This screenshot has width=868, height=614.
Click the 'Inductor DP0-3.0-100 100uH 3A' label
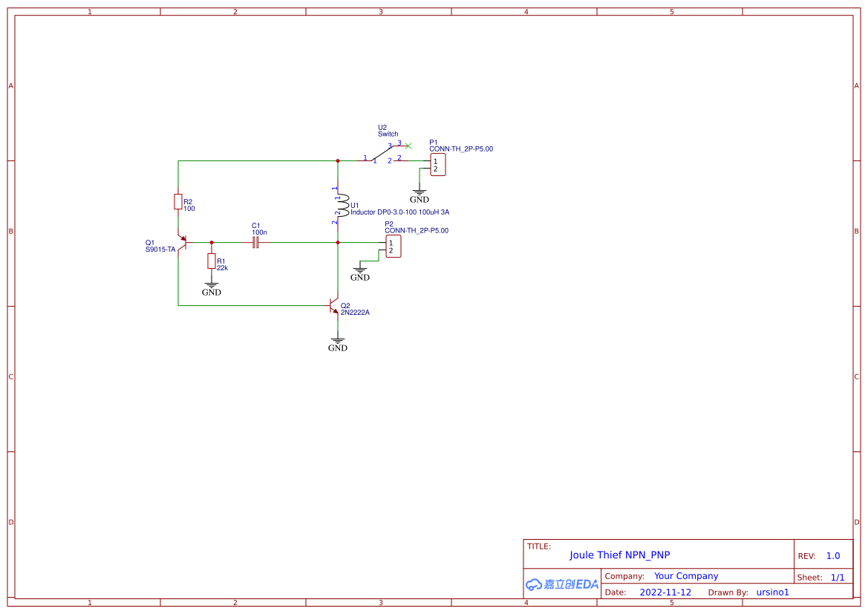399,212
